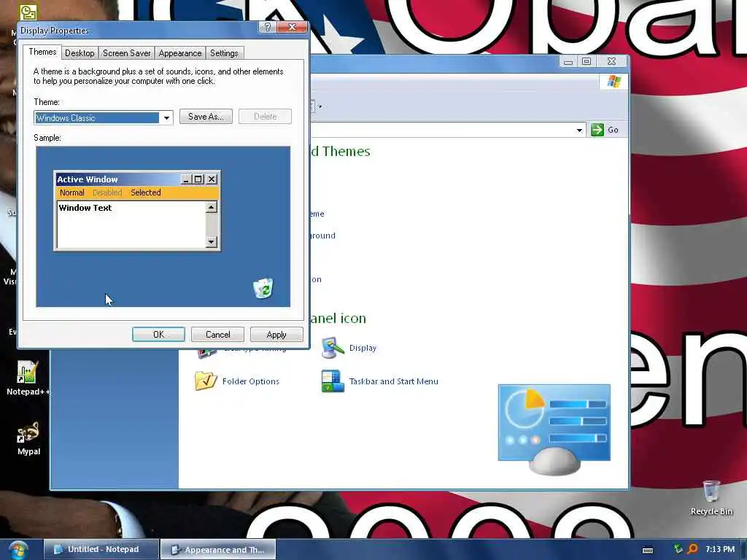The image size is (747, 560).
Task: Click Cancel in Display Properties
Action: [217, 334]
